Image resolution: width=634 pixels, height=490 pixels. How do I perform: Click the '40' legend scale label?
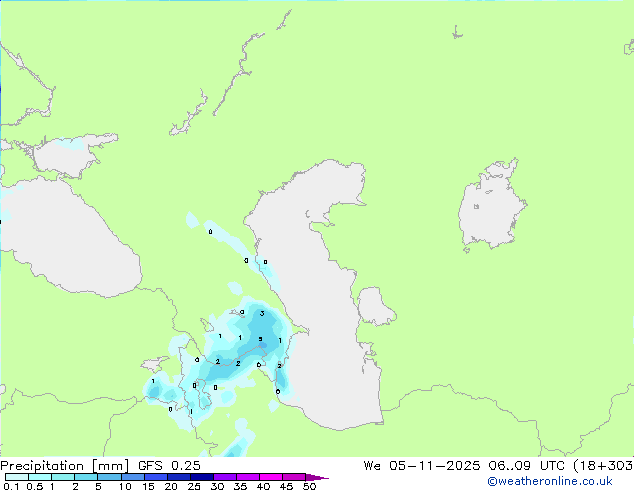point(263,486)
